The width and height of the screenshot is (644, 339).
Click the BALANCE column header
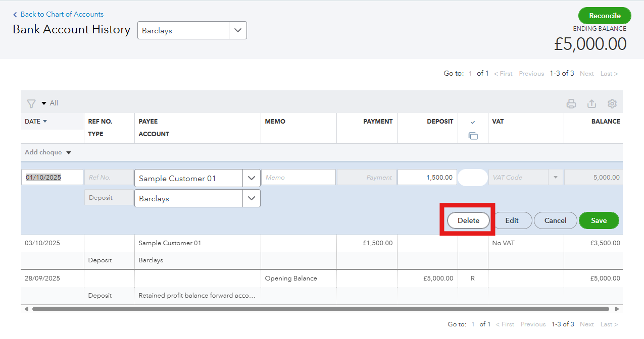(x=605, y=122)
